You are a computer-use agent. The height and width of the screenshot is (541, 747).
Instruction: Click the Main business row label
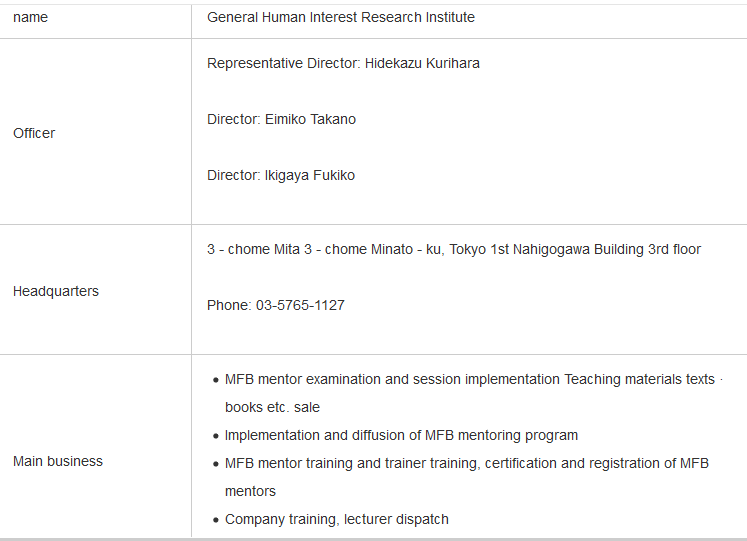tap(58, 461)
